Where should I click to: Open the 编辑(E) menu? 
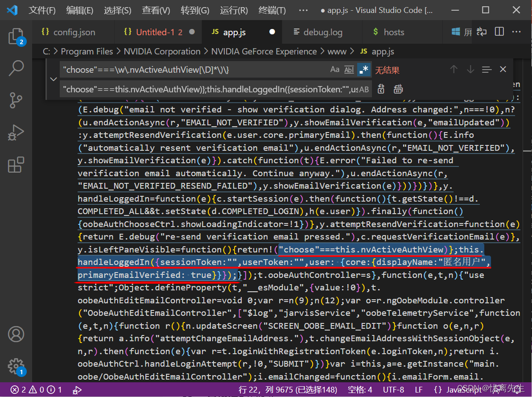tap(80, 10)
